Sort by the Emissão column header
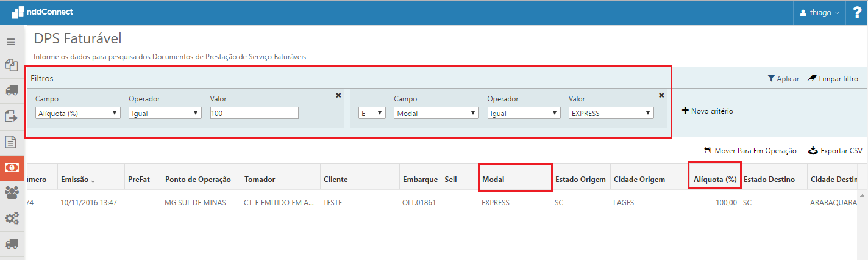 coord(77,180)
